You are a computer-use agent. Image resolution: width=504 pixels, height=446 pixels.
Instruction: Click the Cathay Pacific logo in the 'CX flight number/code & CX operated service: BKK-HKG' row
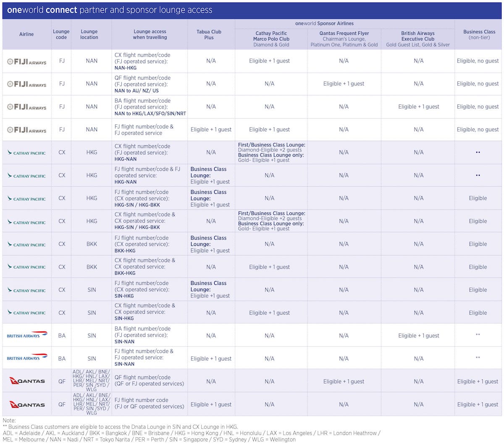(26, 267)
